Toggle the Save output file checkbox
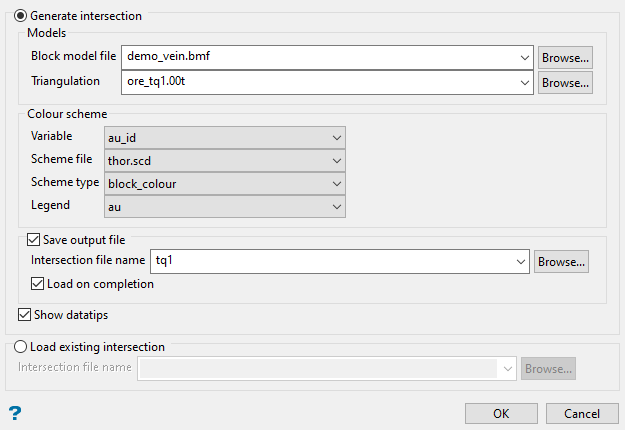The width and height of the screenshot is (625, 430). pyautogui.click(x=35, y=240)
